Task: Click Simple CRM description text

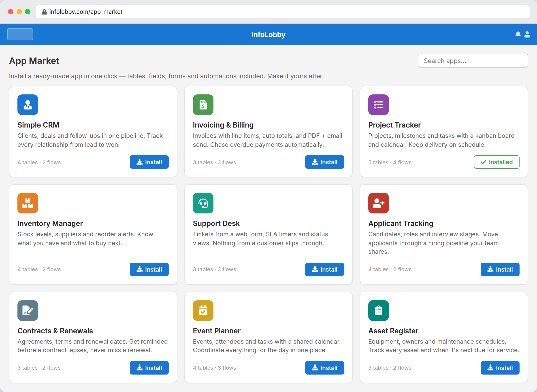Action: pyautogui.click(x=90, y=140)
